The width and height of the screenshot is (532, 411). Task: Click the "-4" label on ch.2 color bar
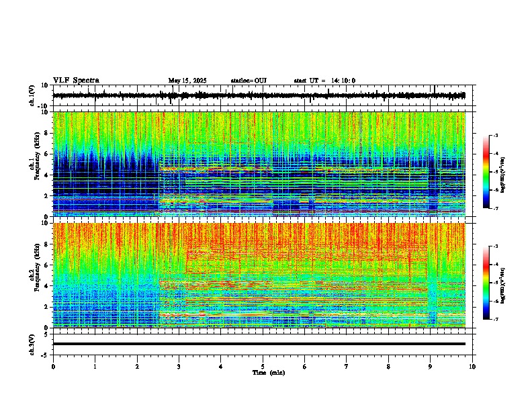(x=496, y=265)
